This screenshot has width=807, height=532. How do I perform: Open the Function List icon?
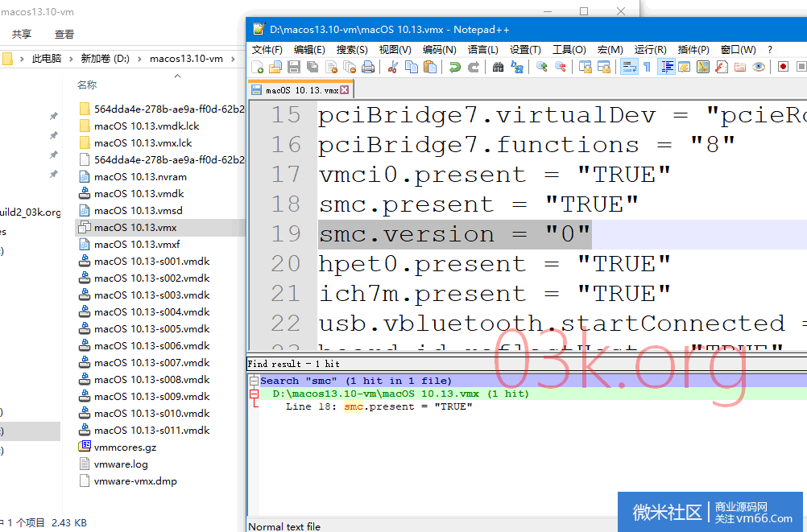pos(722,67)
